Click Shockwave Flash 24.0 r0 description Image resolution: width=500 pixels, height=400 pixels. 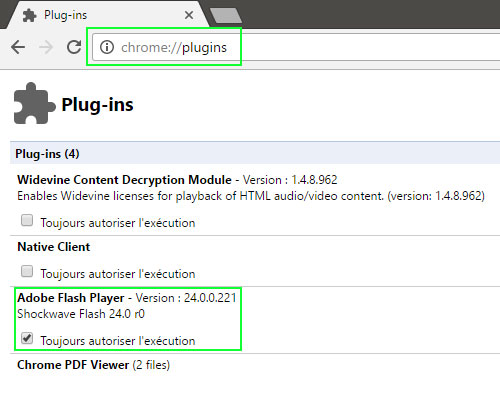pos(81,314)
